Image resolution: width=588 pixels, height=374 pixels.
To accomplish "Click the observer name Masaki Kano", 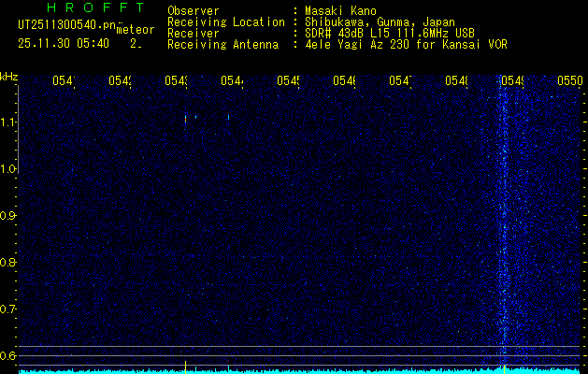I will (340, 10).
